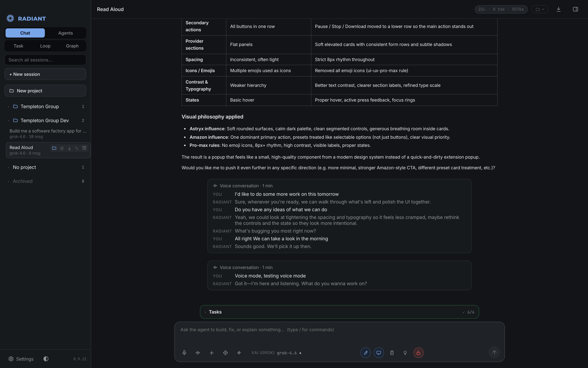
Task: Click the sparkle icon next to the crosshair
Action: [x=239, y=353]
